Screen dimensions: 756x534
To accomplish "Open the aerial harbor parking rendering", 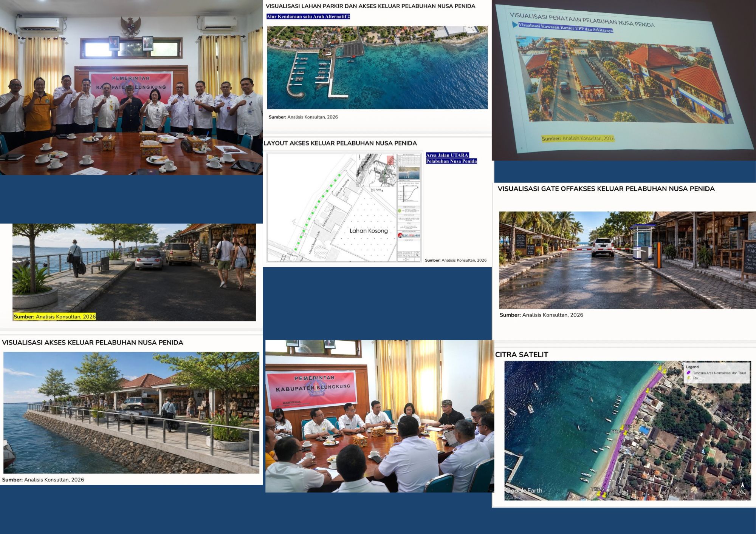I will [x=377, y=68].
